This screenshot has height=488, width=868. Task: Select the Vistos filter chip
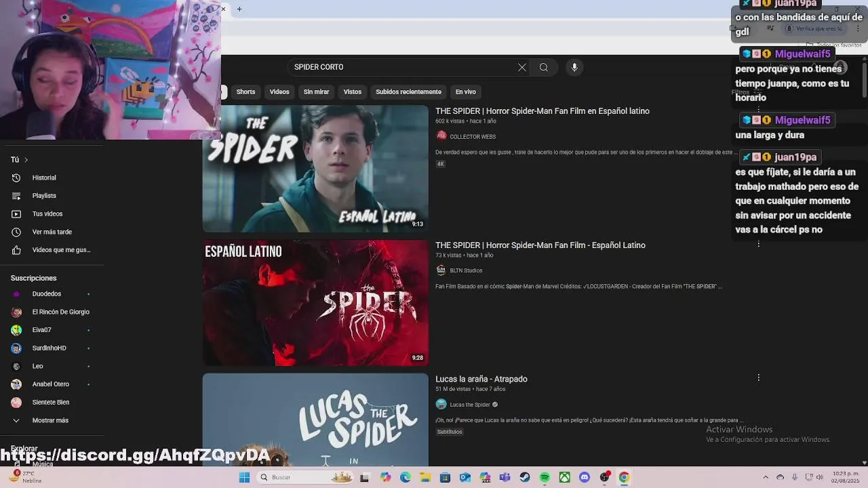(353, 91)
